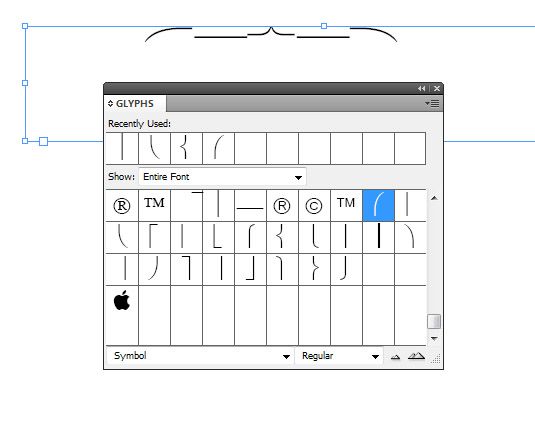Image resolution: width=535 pixels, height=425 pixels.
Task: Click vertical bar glyph in Recently Used
Action: point(122,148)
